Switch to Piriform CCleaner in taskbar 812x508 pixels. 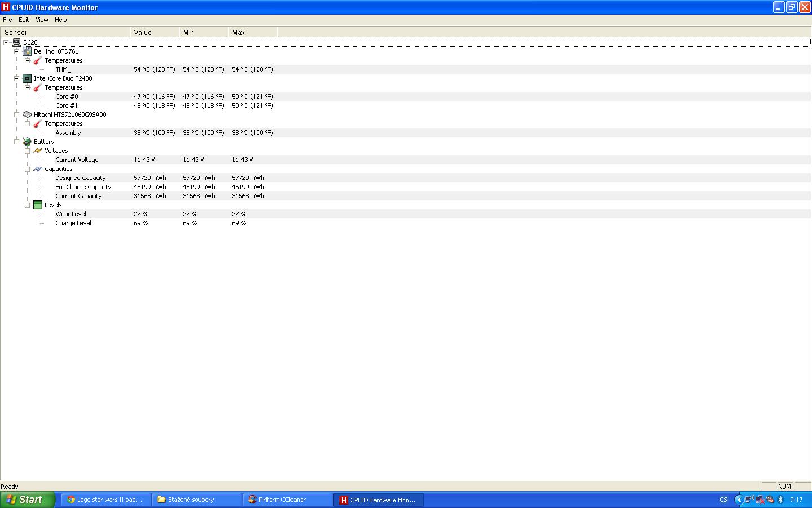288,500
